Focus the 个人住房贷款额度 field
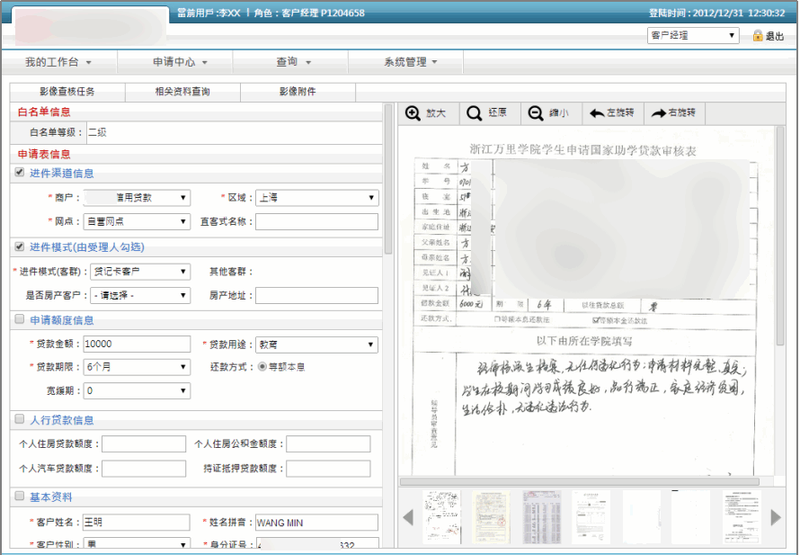This screenshot has height=555, width=800. pyautogui.click(x=144, y=444)
